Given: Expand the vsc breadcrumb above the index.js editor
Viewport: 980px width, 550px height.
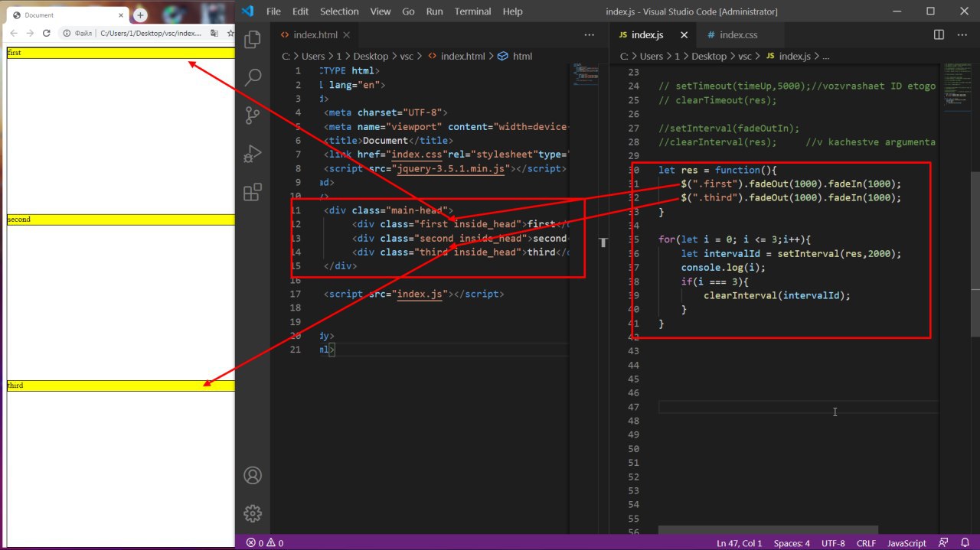Looking at the screenshot, I should click(x=744, y=56).
